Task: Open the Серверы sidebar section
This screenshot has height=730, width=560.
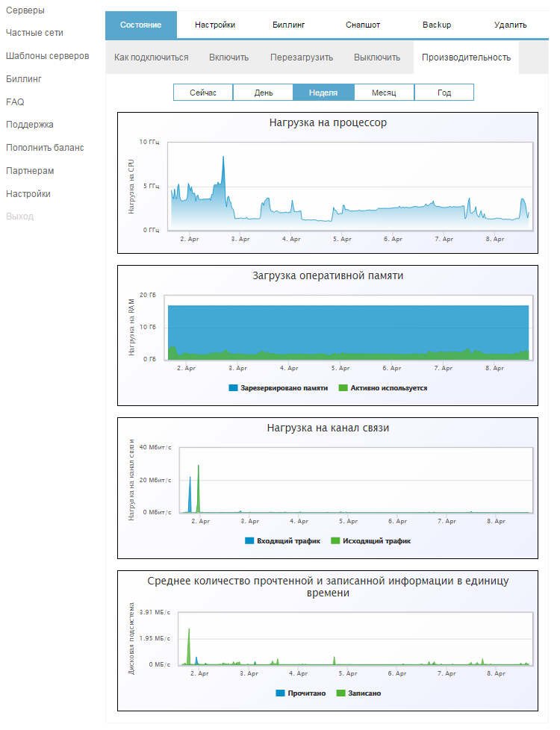Action: click(x=25, y=10)
